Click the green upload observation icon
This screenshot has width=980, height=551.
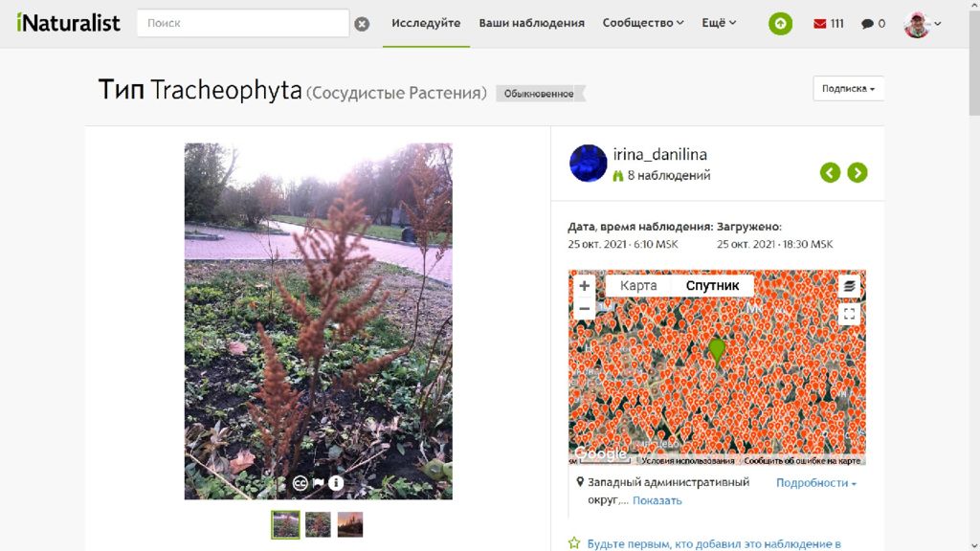point(780,24)
